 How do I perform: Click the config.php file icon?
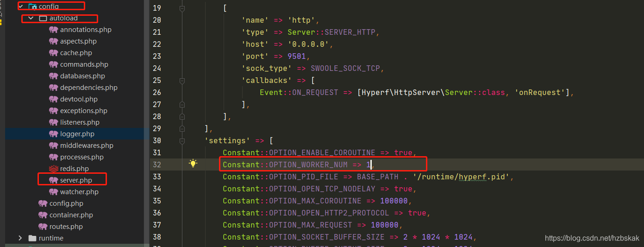click(43, 203)
